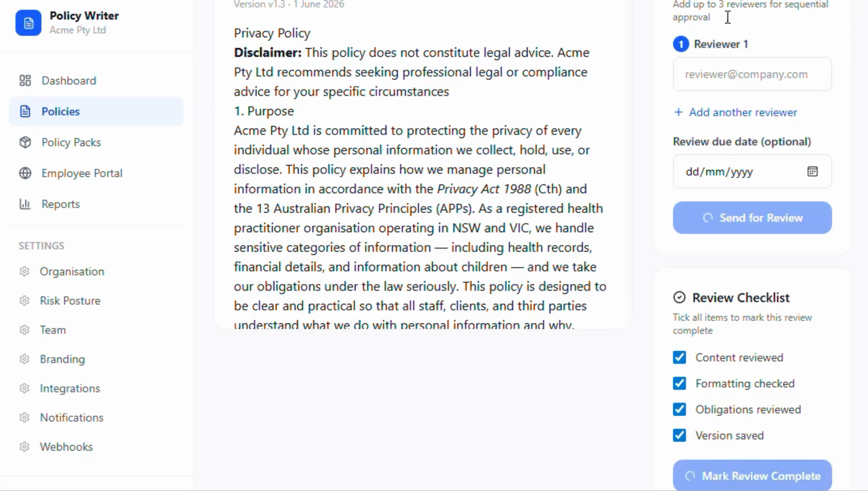This screenshot has height=491, width=868.
Task: Toggle the Version saved checkbox
Action: click(679, 435)
